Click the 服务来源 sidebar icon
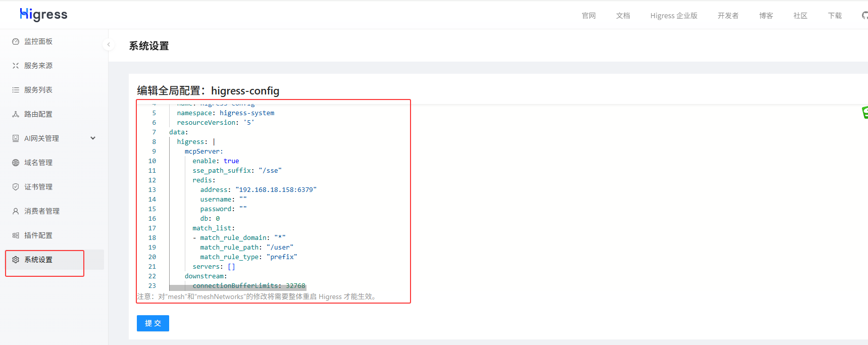This screenshot has height=345, width=868. [16, 66]
